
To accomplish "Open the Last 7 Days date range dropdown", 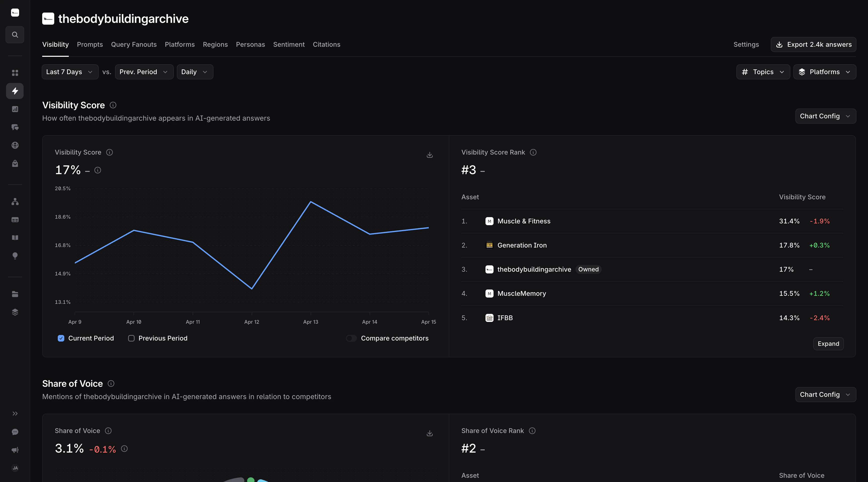I will (70, 72).
